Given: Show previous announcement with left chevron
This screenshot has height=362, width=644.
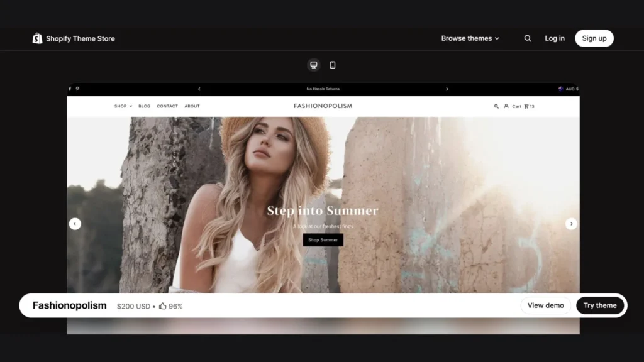Looking at the screenshot, I should [199, 89].
